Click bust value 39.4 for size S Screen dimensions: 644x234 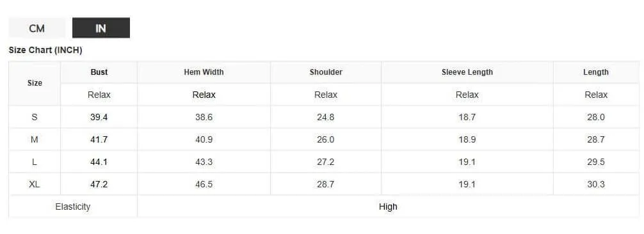coord(99,117)
